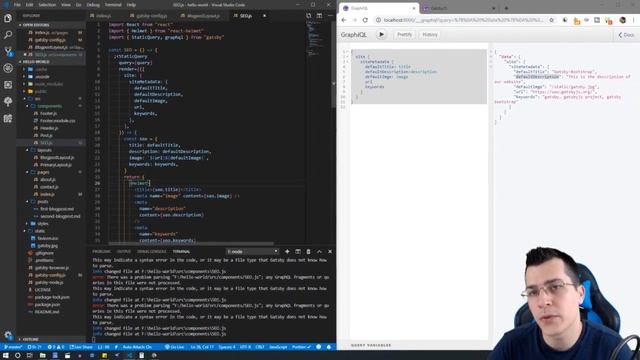Screen dimensions: 640x360
Task: Click the browser Back arrow
Action: 344,20
